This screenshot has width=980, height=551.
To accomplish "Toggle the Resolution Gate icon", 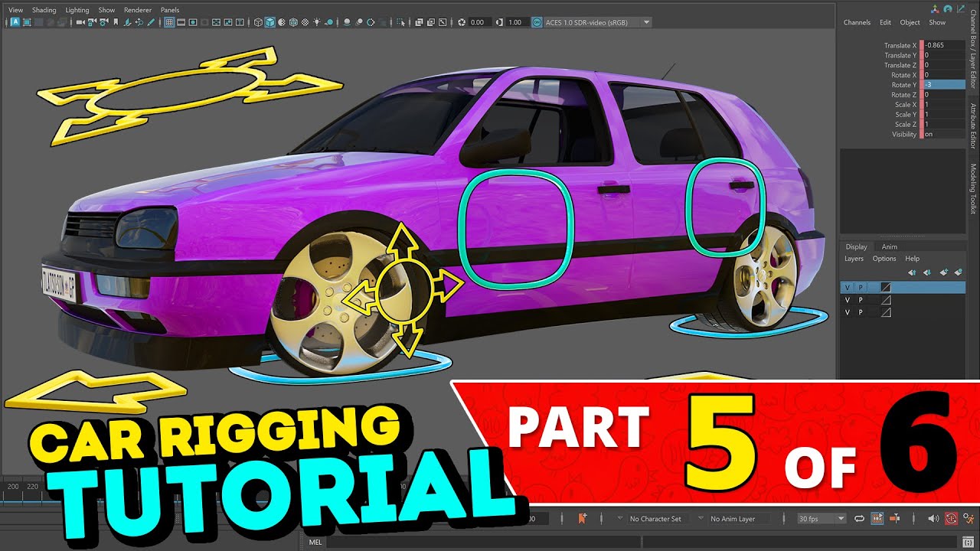I will [193, 22].
